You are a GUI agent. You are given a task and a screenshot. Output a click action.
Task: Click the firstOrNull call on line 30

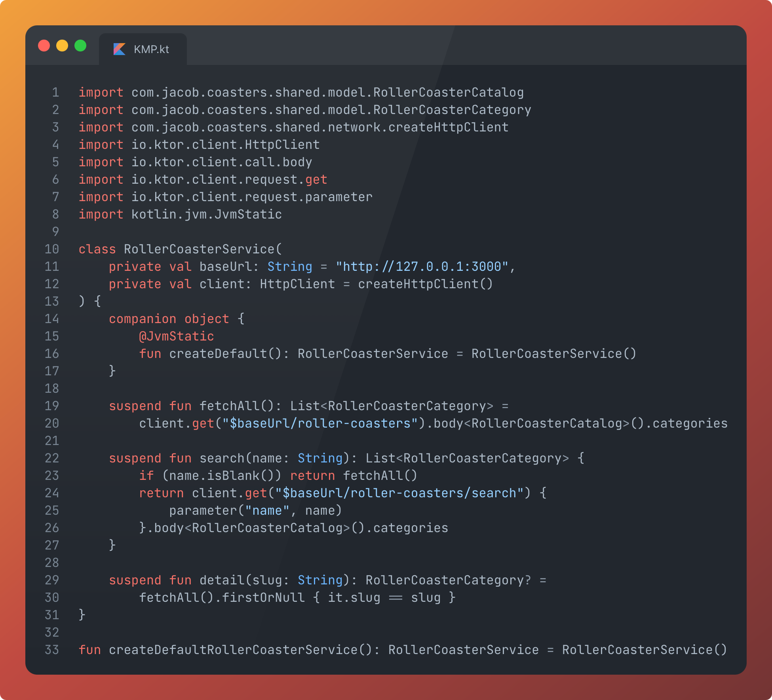(x=263, y=597)
